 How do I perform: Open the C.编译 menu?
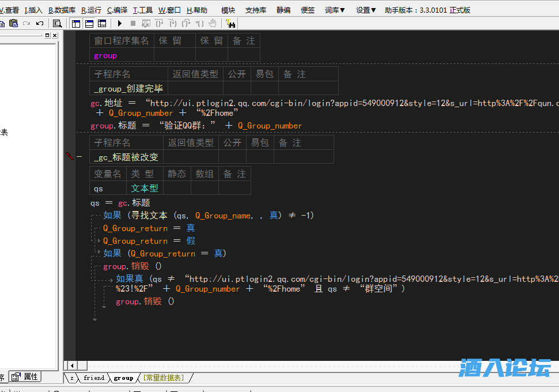click(x=118, y=10)
